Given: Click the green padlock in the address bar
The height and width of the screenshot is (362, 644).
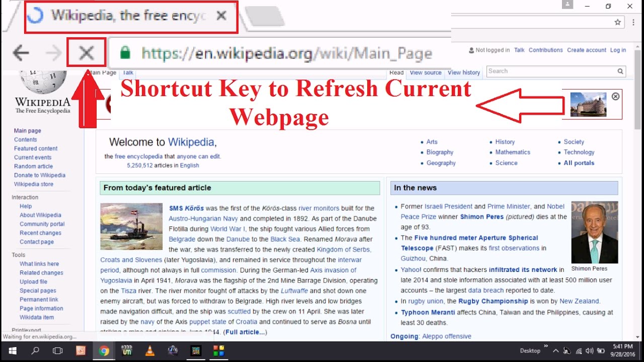Looking at the screenshot, I should pos(125,52).
